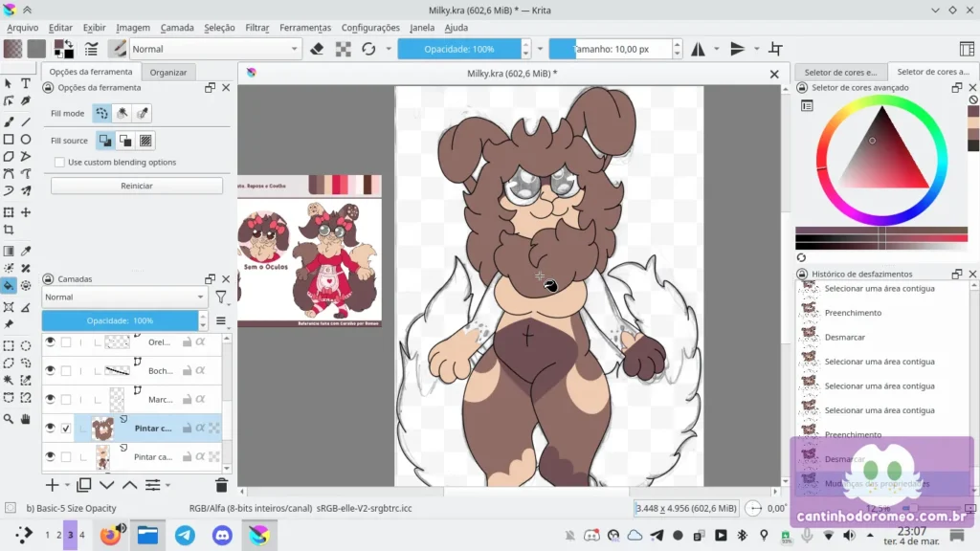
Task: Select the Gradient tool
Action: [9, 252]
